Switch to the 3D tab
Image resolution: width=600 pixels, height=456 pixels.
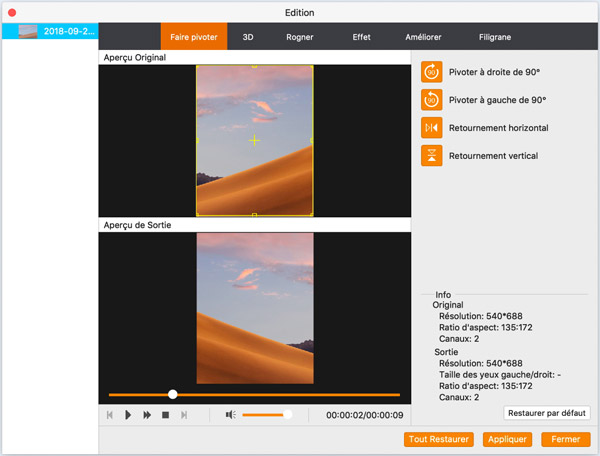[x=248, y=37]
